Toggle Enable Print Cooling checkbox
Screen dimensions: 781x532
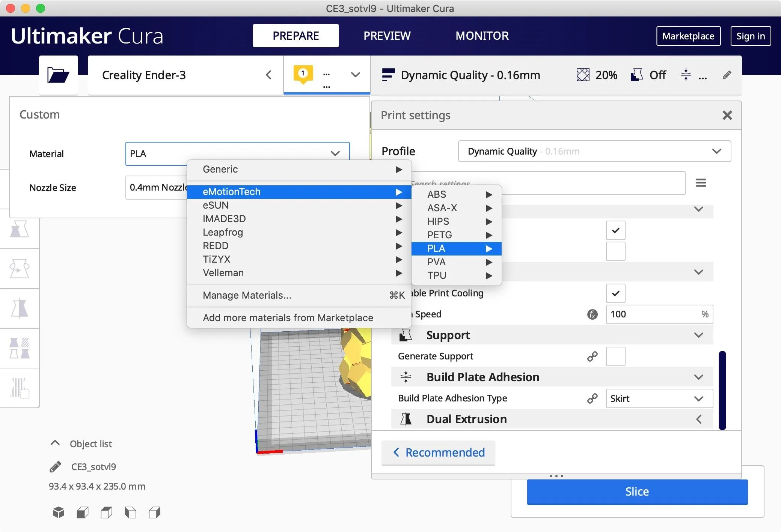pyautogui.click(x=615, y=293)
